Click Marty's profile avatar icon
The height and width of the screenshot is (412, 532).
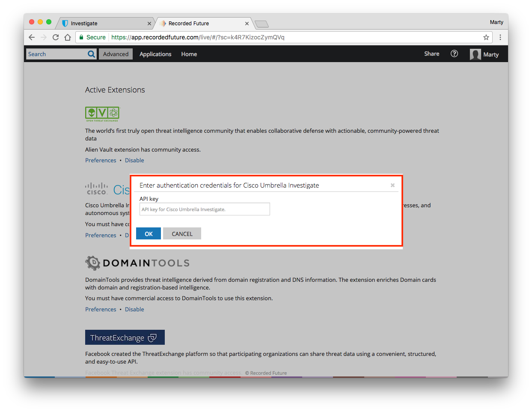[475, 54]
